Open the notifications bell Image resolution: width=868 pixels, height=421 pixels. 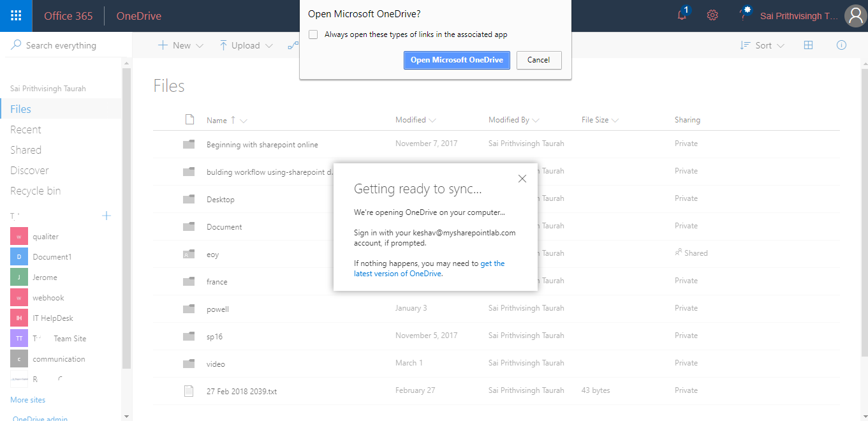pyautogui.click(x=682, y=15)
